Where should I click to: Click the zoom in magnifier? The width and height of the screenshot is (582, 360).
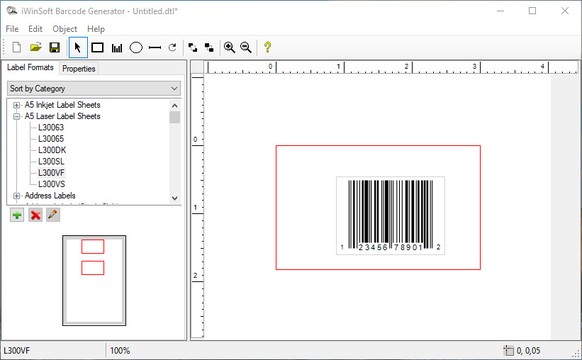point(229,48)
